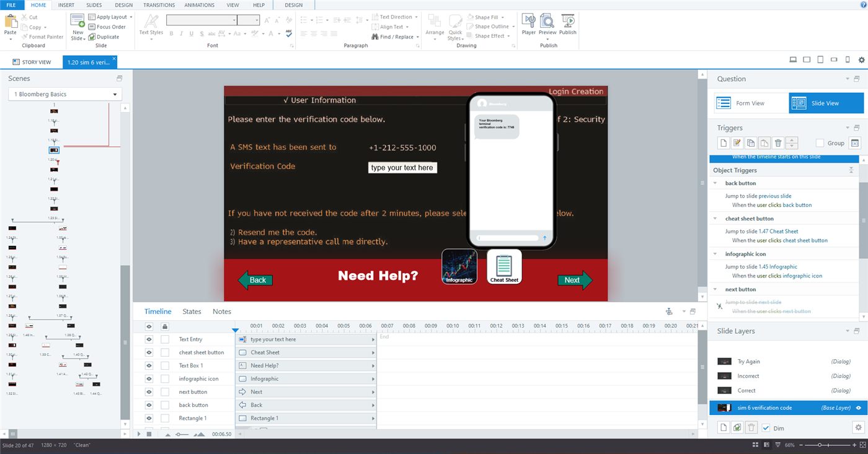Viewport: 868px width, 454px height.
Task: Delete the selected trigger (trash icon)
Action: [x=778, y=143]
